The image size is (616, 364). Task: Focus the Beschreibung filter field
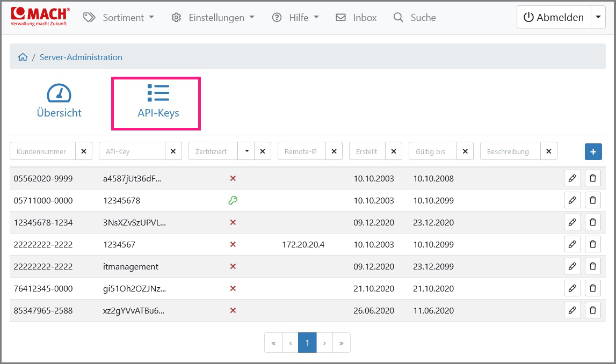510,151
